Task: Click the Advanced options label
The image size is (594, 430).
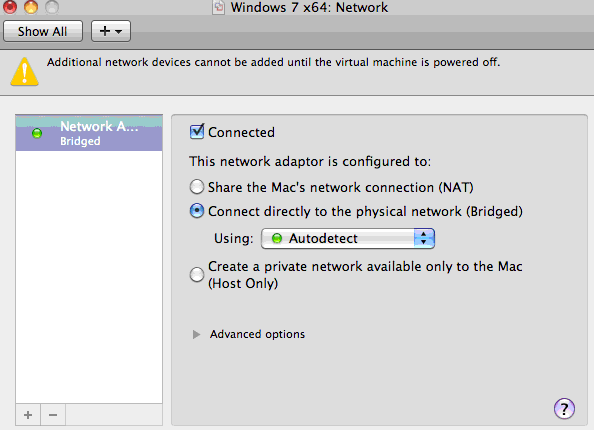Action: tap(257, 334)
